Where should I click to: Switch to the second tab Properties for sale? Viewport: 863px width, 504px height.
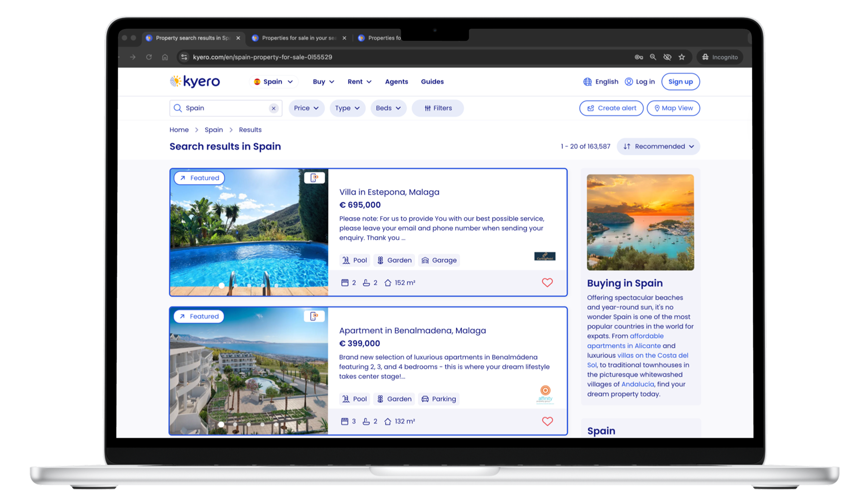[299, 38]
